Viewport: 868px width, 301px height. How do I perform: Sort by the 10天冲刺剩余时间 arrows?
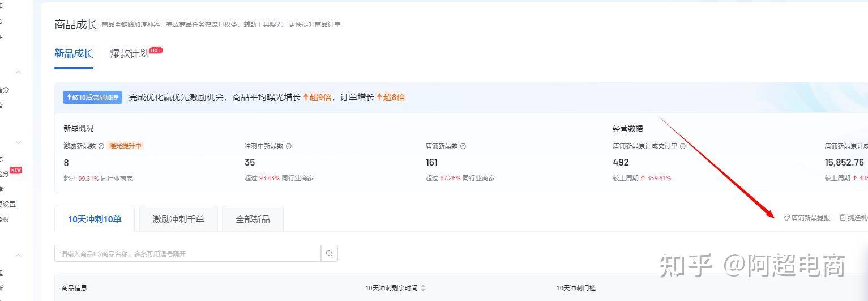(x=423, y=288)
